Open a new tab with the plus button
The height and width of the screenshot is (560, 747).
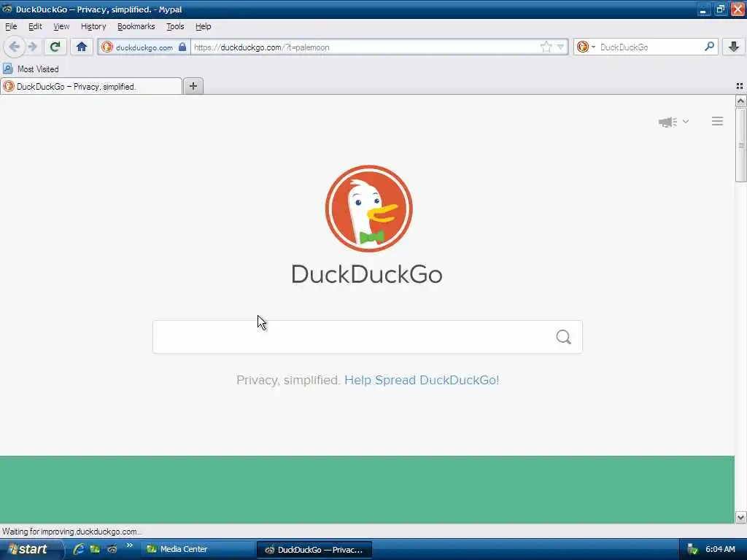tap(193, 86)
